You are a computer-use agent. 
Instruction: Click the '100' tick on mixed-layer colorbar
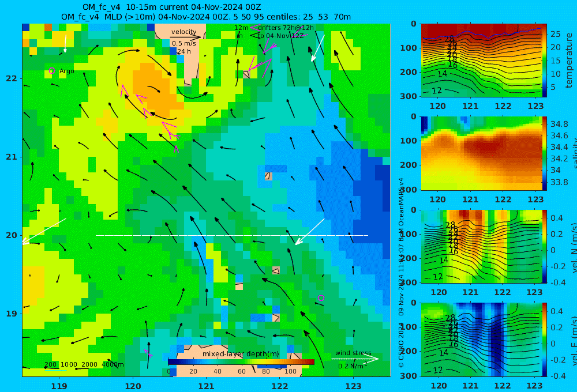290,371
